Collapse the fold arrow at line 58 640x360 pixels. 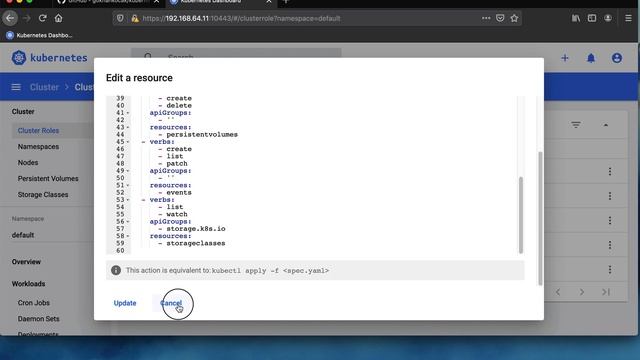[128, 236]
